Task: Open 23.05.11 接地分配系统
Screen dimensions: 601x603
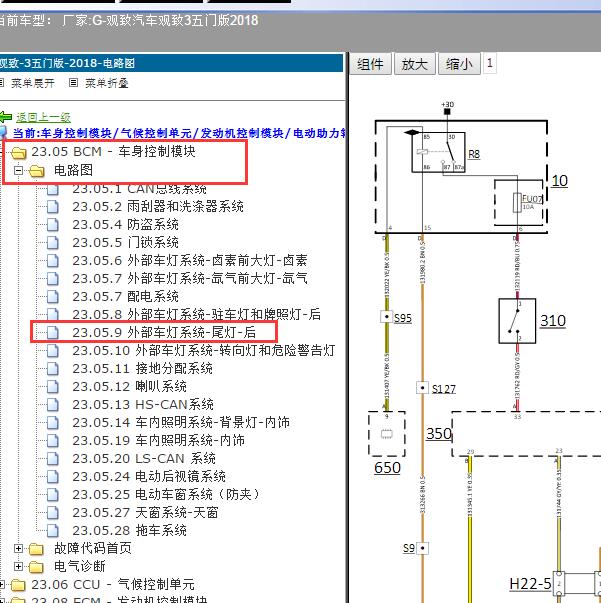Action: coord(142,368)
